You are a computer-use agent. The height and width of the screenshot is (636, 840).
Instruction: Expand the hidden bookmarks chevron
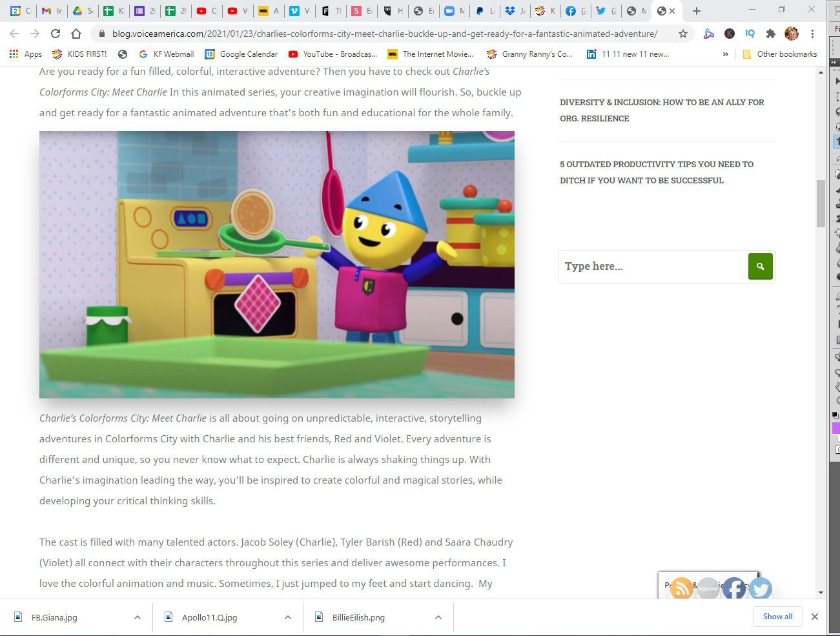(x=725, y=54)
